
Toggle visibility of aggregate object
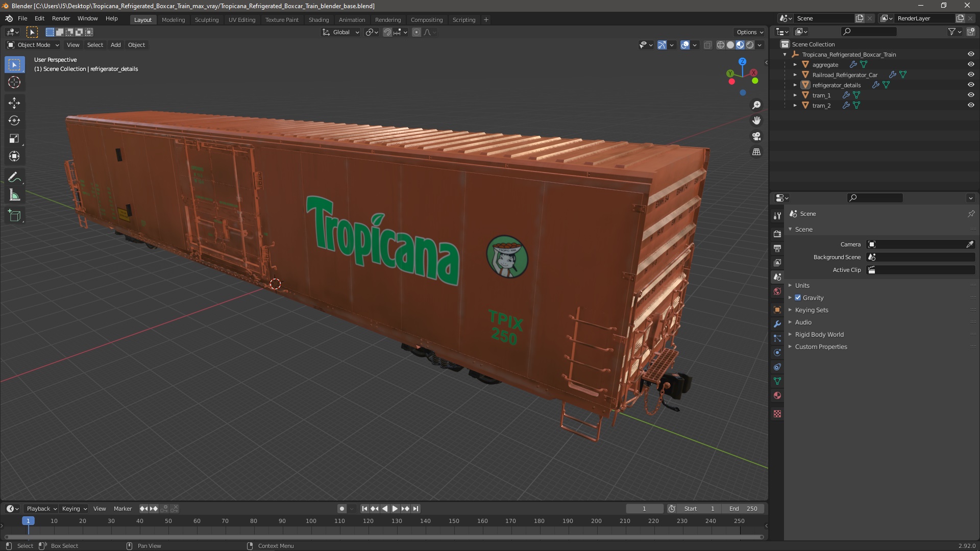[x=971, y=65]
